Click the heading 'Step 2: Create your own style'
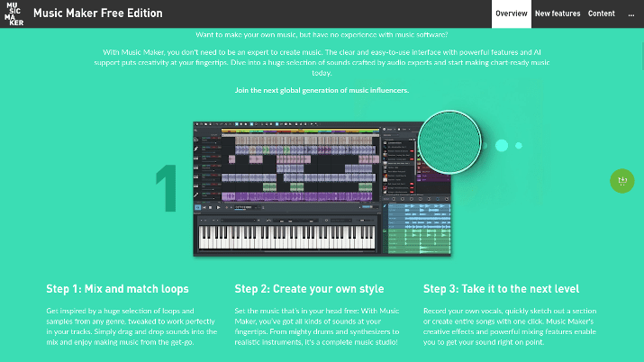Viewport: 644px width, 362px height. (309, 289)
